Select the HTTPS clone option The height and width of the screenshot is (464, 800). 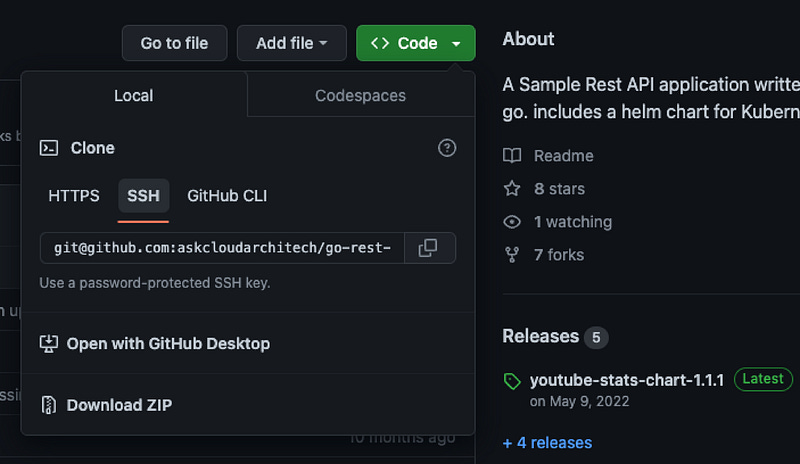coord(74,196)
